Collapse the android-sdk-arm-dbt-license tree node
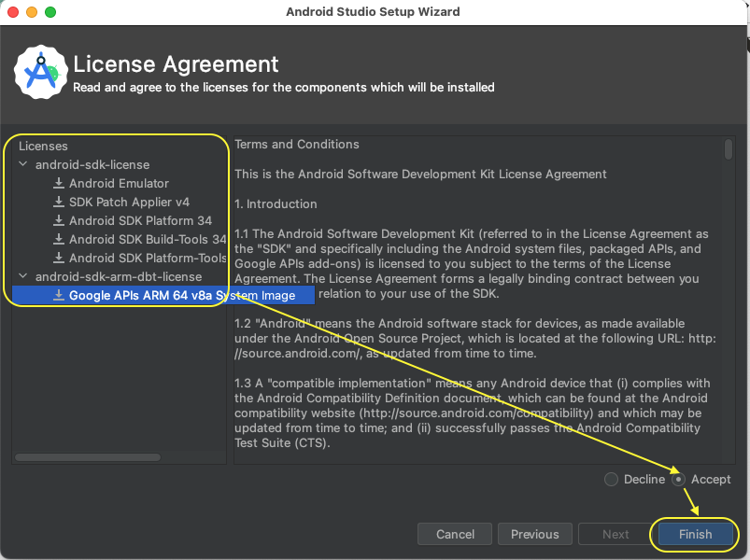This screenshot has height=560, width=750. click(x=23, y=276)
